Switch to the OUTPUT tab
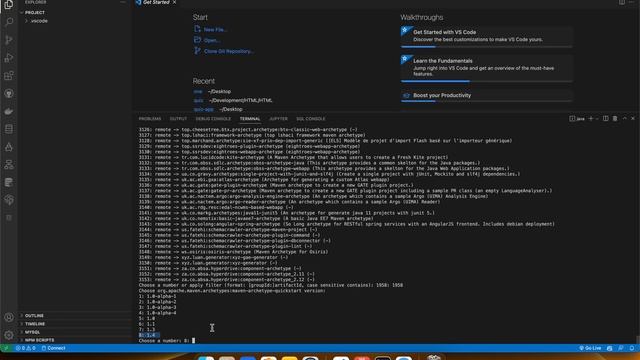 point(178,119)
